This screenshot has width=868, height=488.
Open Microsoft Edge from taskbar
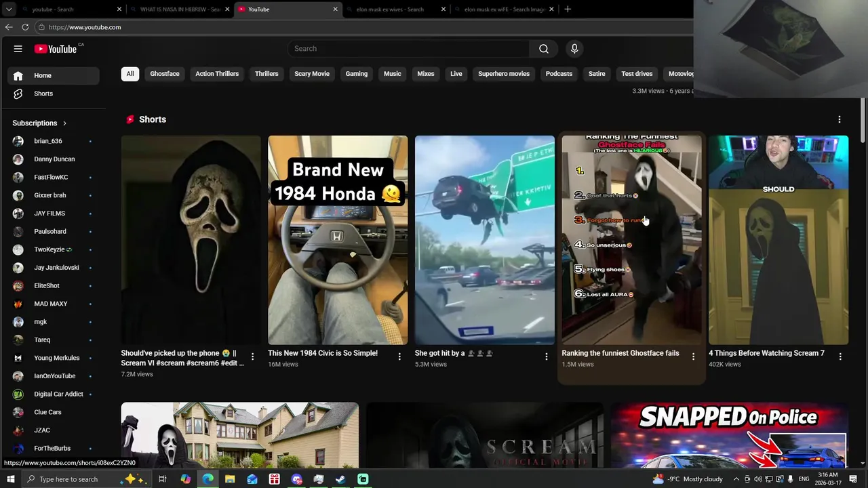[208, 479]
